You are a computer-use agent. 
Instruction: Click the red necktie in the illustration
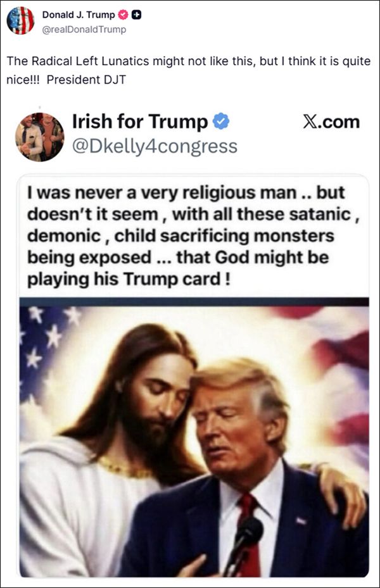250,532
